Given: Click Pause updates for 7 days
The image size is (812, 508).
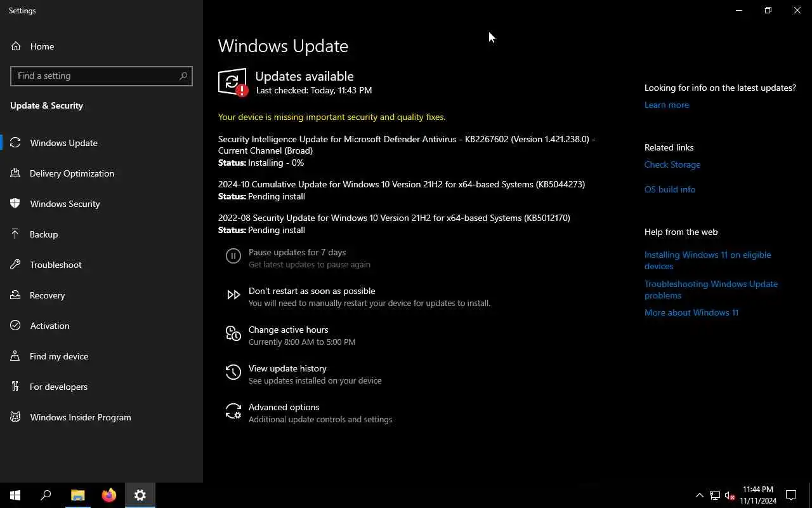Looking at the screenshot, I should coord(298,253).
